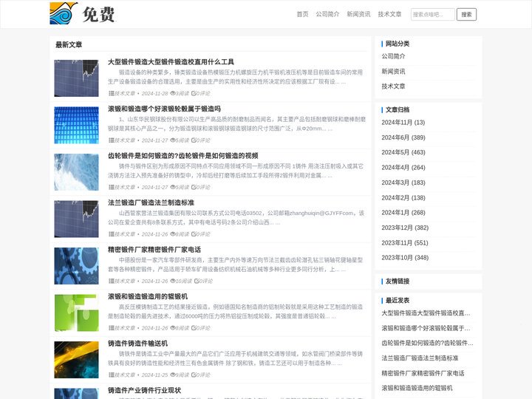Click views eye icon on 滚锻和锻造哪个好 article
Screen dimensions: 532x399
click(x=172, y=140)
